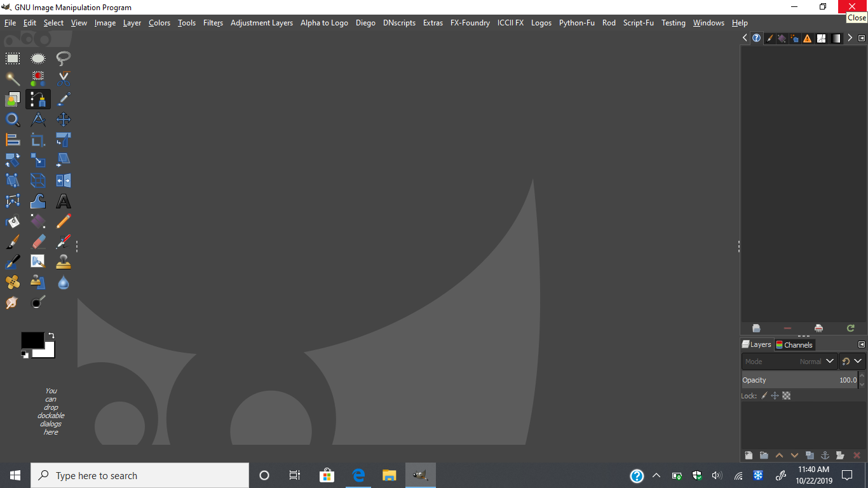Open the layer mode group switch dropdown
Image resolution: width=868 pixels, height=488 pixels.
pyautogui.click(x=852, y=362)
